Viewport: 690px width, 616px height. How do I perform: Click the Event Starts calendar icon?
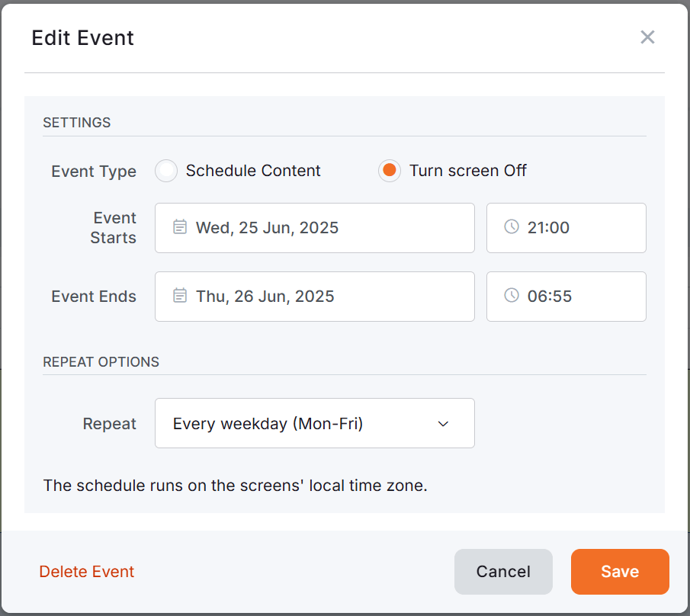click(x=179, y=226)
